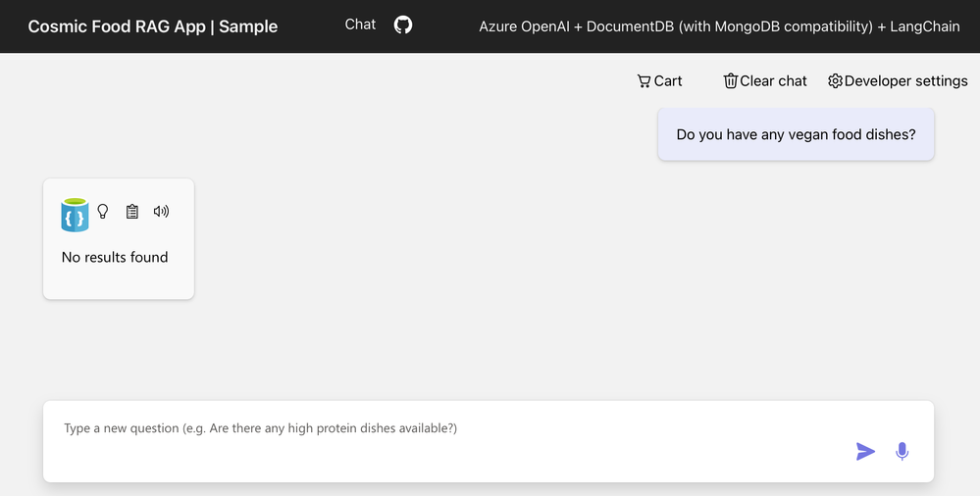Show thought process via lightbulb icon
Screen dimensions: 980x496
[x=103, y=211]
